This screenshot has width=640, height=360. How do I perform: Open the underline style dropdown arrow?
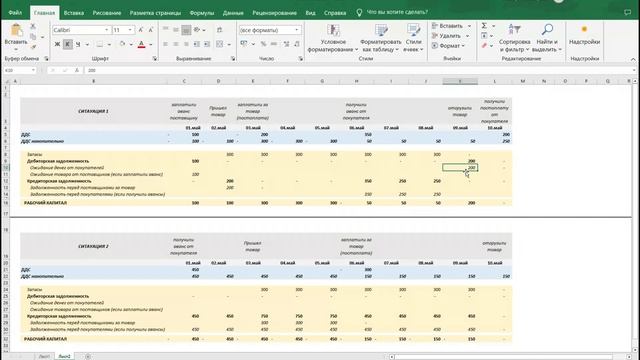[87, 44]
